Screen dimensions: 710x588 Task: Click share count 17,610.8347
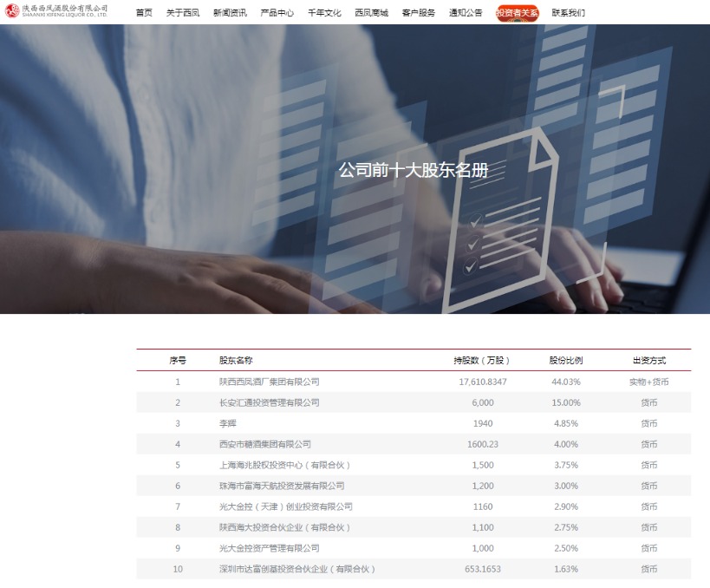tap(483, 382)
